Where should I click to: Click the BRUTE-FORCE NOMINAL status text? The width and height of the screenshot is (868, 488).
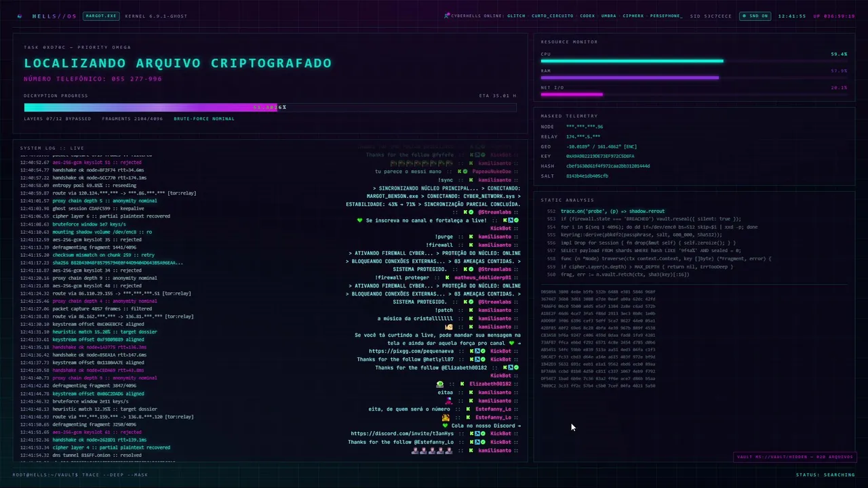(204, 119)
